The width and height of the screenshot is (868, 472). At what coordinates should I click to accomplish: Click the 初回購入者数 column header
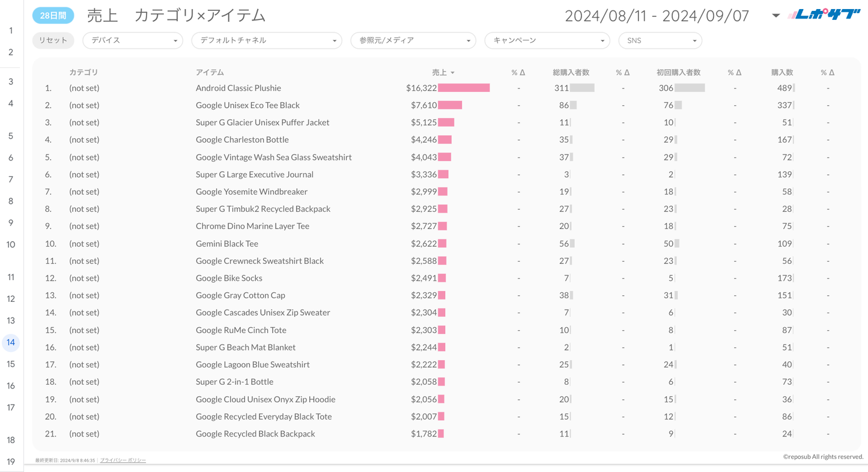678,72
